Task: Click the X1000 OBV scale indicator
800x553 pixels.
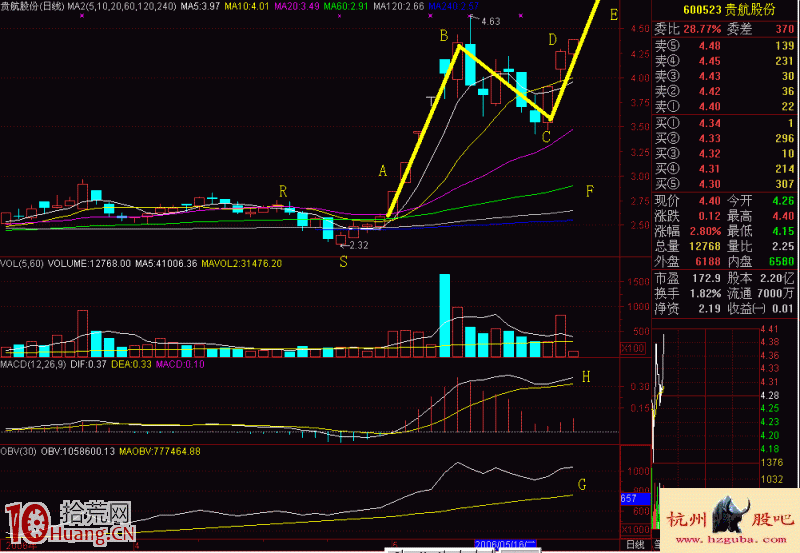Action: click(x=635, y=529)
